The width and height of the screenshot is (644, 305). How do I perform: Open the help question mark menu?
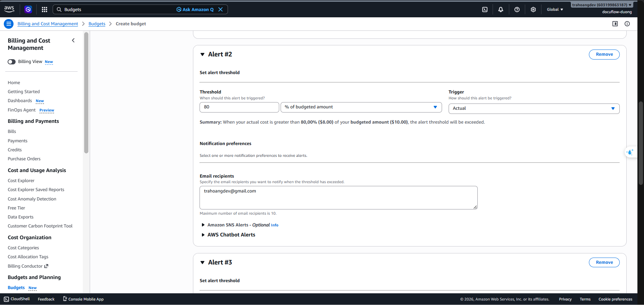coord(517,9)
